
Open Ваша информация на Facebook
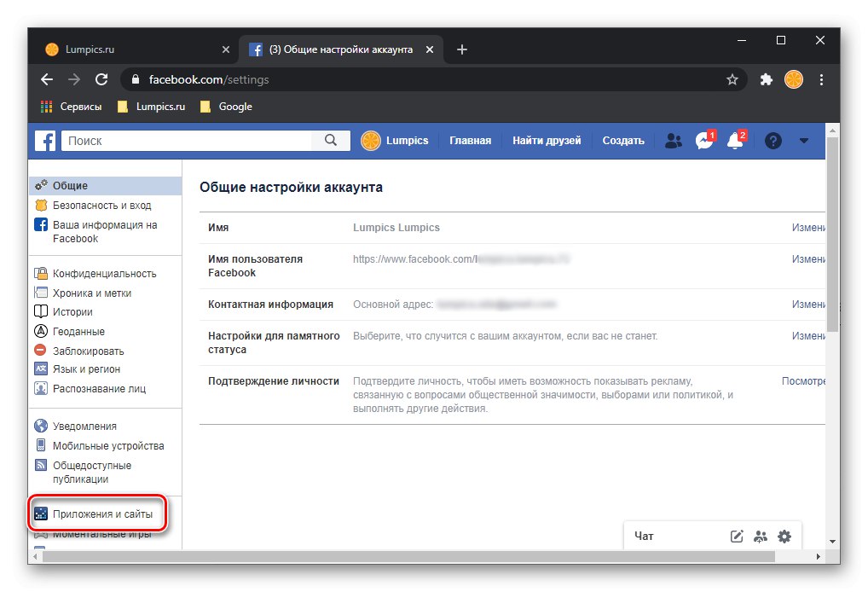click(x=105, y=231)
